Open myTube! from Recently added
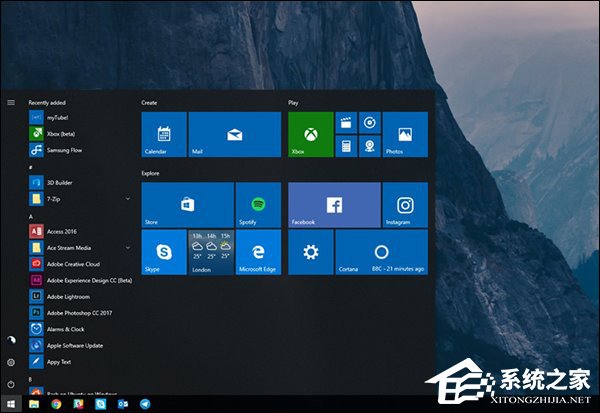The width and height of the screenshot is (600, 413). pyautogui.click(x=80, y=118)
